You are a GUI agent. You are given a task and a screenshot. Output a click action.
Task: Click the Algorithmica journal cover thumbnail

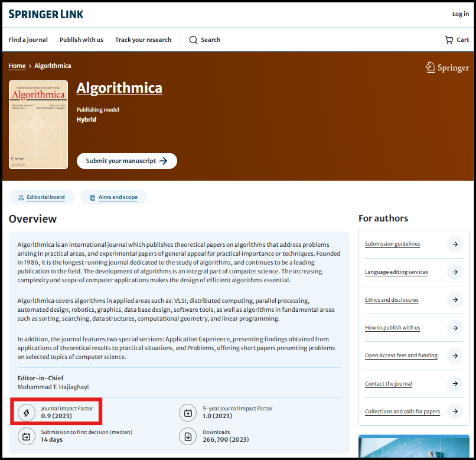pyautogui.click(x=38, y=125)
